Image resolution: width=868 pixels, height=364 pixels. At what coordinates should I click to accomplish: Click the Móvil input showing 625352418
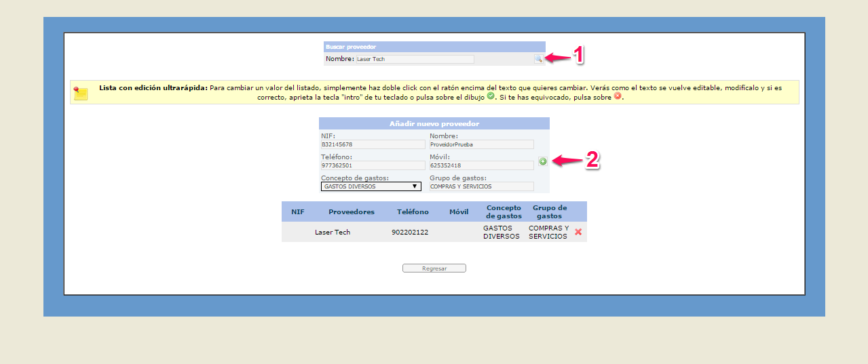(481, 165)
